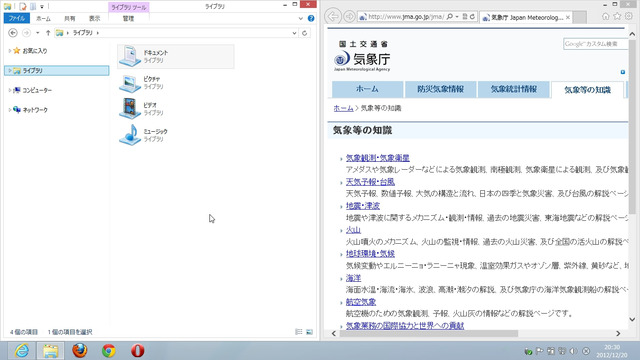Open the ドキュメント library
This screenshot has width=640, height=360.
(x=176, y=56)
